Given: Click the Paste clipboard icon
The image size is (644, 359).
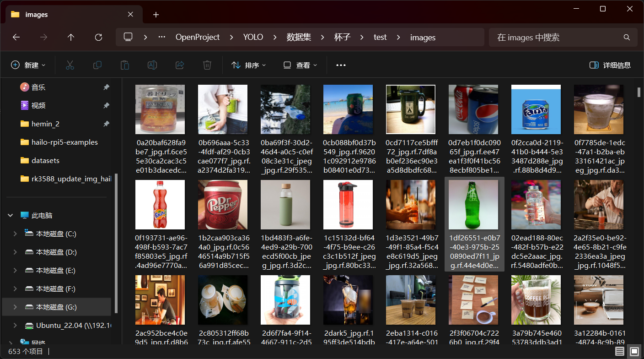Looking at the screenshot, I should click(125, 65).
